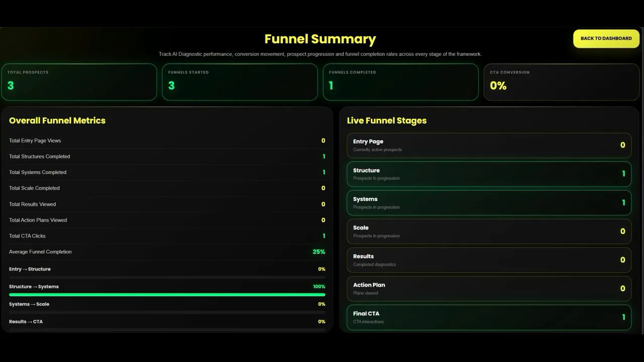
Task: Click the Live Funnel Stages heading
Action: (386, 121)
